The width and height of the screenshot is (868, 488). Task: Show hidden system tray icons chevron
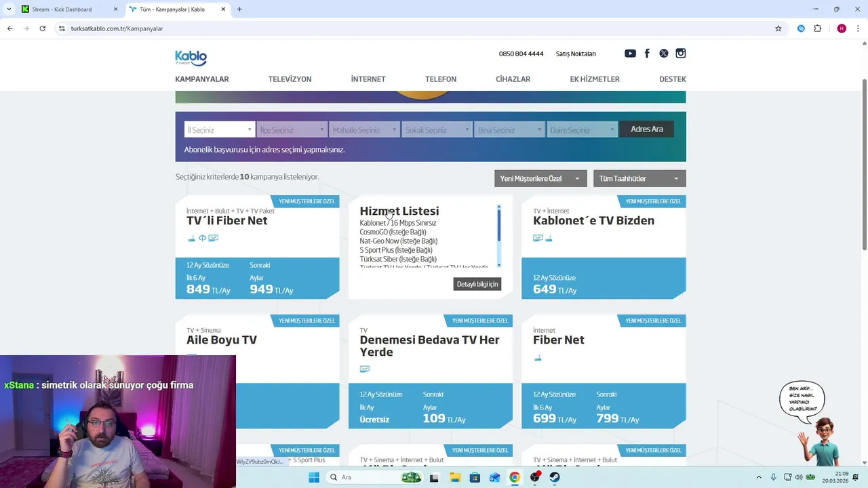tap(759, 477)
